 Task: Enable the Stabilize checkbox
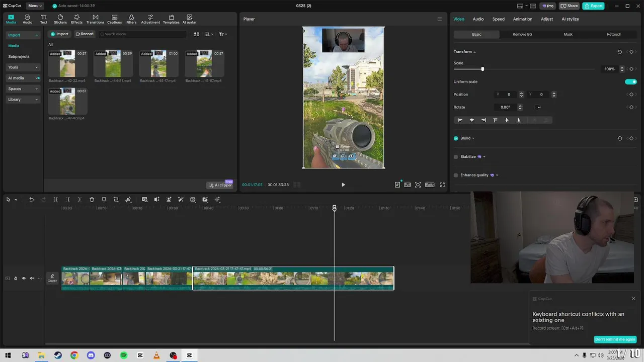tap(456, 156)
